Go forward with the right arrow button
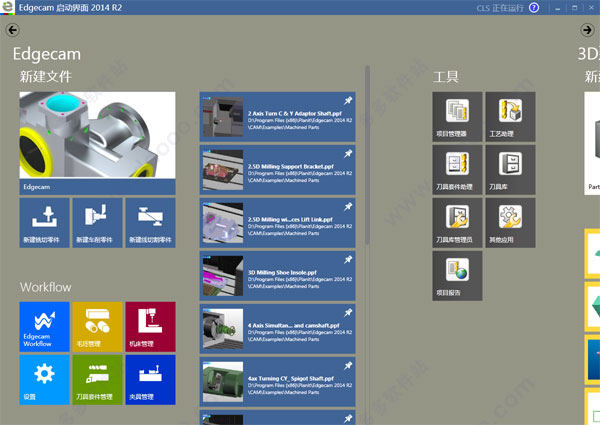 click(587, 30)
